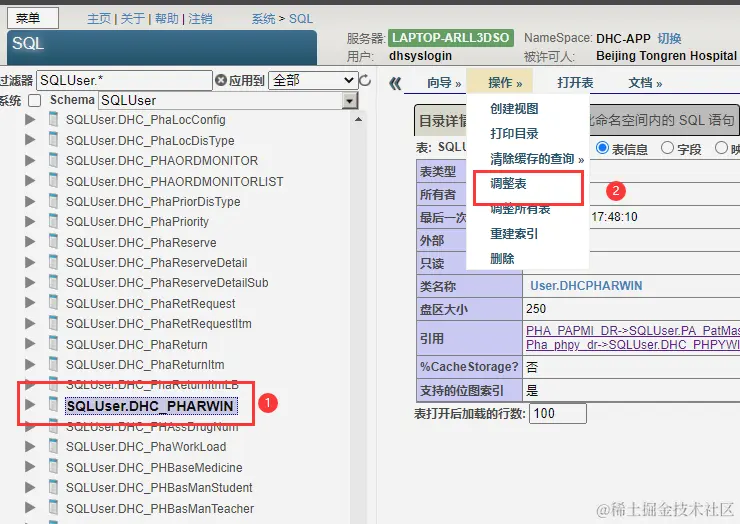The image size is (740, 524).
Task: Open the 文档 menu
Action: [645, 83]
